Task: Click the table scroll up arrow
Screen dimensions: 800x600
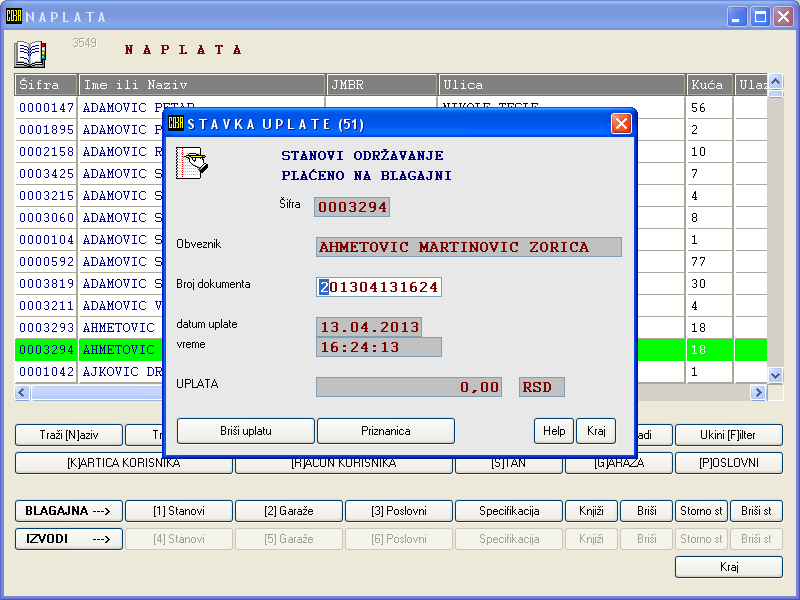Action: (x=776, y=82)
